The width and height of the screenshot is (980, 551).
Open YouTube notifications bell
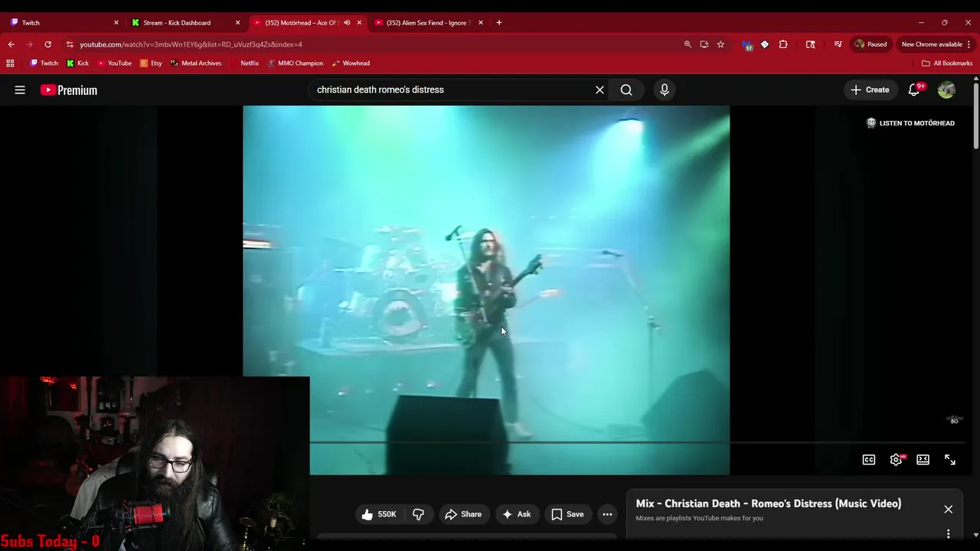[x=914, y=90]
